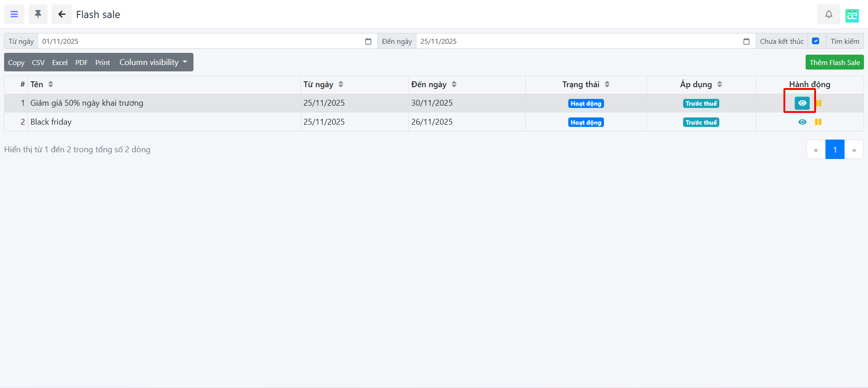
Task: Open the hamburger sidebar menu
Action: coord(14,14)
